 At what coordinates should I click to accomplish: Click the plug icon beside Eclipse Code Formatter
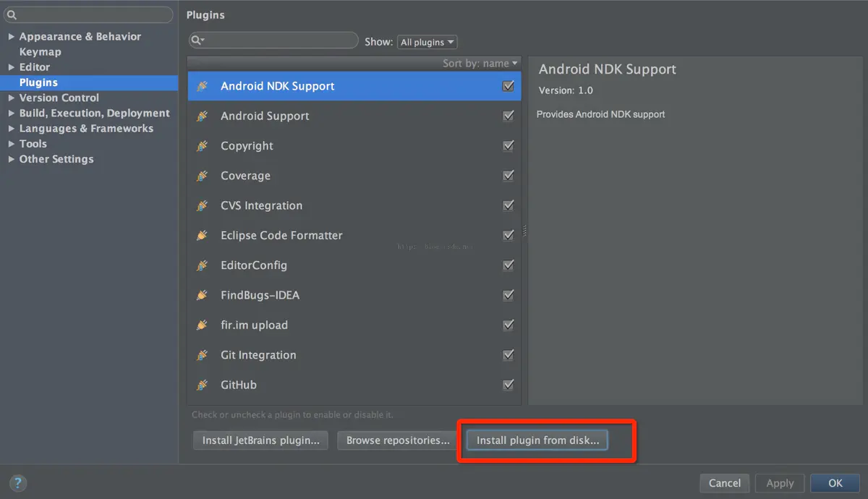(203, 236)
